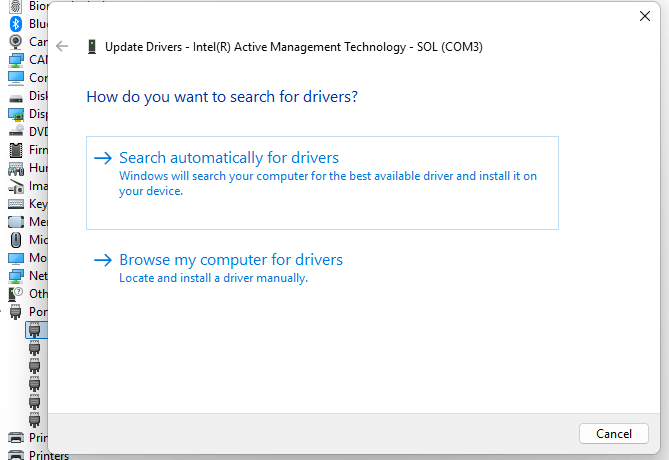Click the device icon in dialog title
669x460 pixels.
click(x=92, y=46)
